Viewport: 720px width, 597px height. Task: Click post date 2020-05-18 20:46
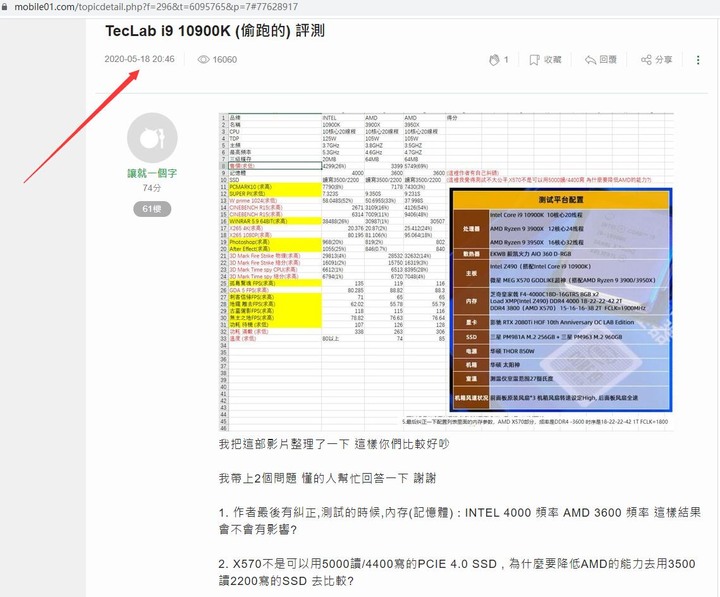coord(139,59)
